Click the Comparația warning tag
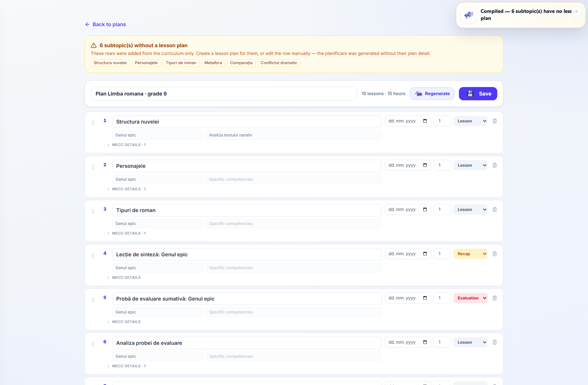The width and height of the screenshot is (588, 385). (241, 63)
